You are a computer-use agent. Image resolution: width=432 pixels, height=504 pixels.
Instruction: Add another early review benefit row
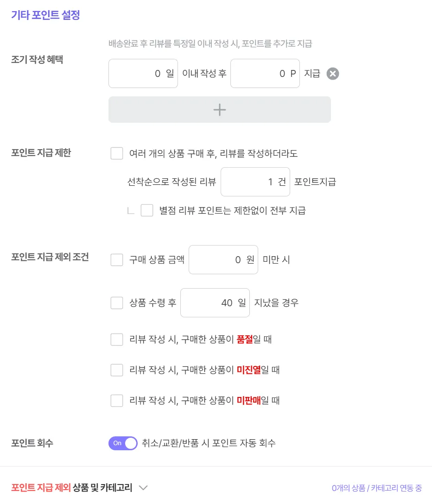219,110
